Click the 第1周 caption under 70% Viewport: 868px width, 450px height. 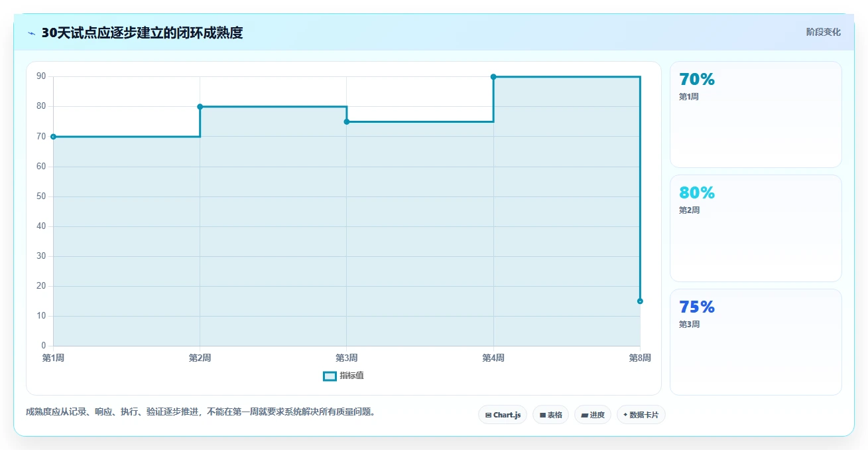coord(689,97)
